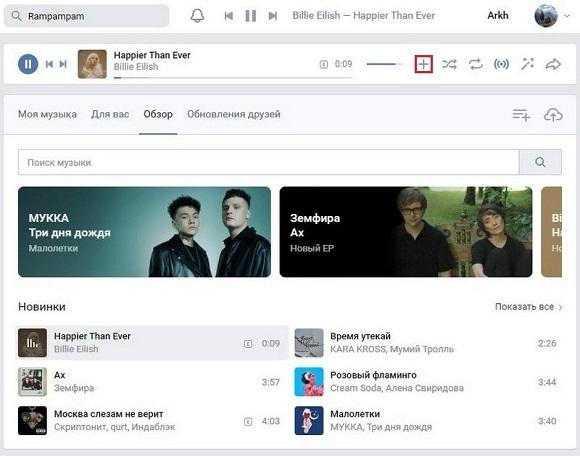This screenshot has height=456, width=580.
Task: Seek along the track progress bar
Action: pos(233,78)
